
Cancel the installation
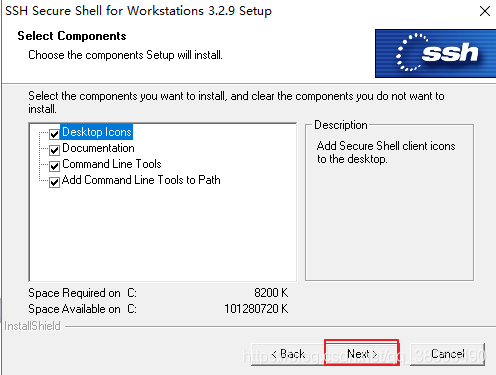(447, 354)
